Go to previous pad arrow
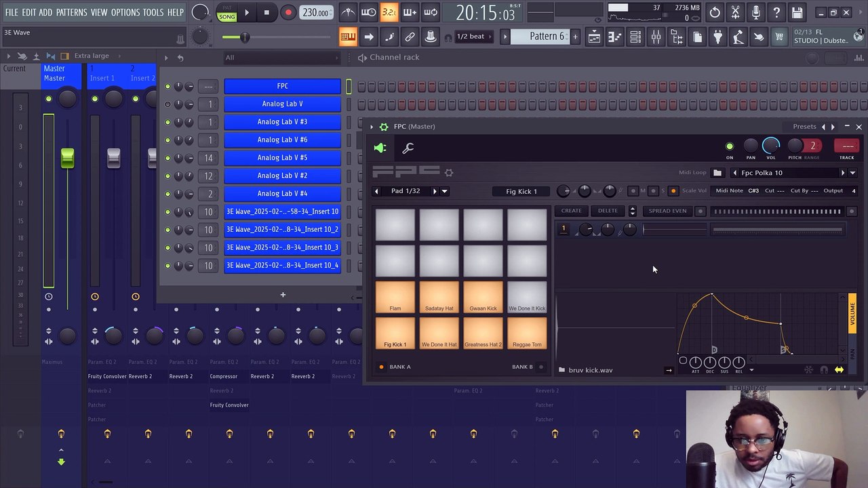This screenshot has width=868, height=488. [x=376, y=191]
